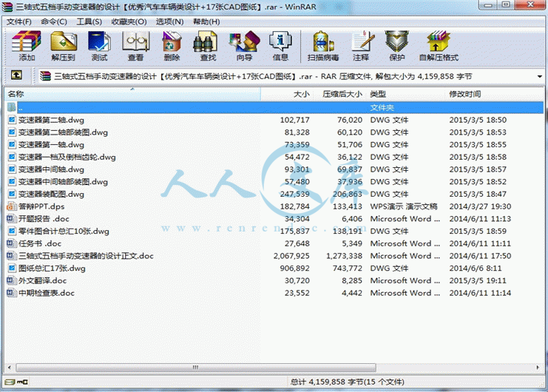Select file 三轴式五档手动变速器的设计正文.doc
This screenshot has width=548, height=392.
(x=86, y=256)
